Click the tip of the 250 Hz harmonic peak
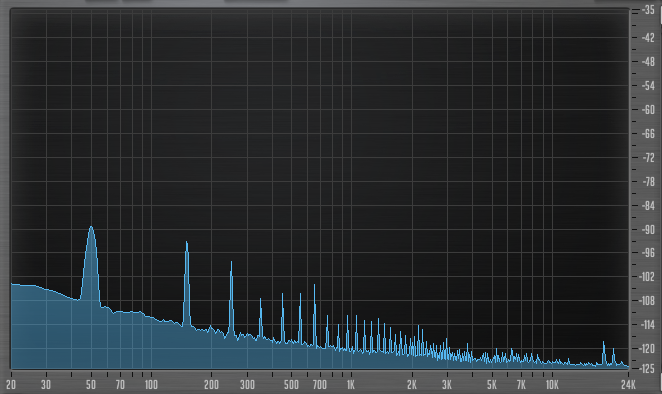 point(231,262)
